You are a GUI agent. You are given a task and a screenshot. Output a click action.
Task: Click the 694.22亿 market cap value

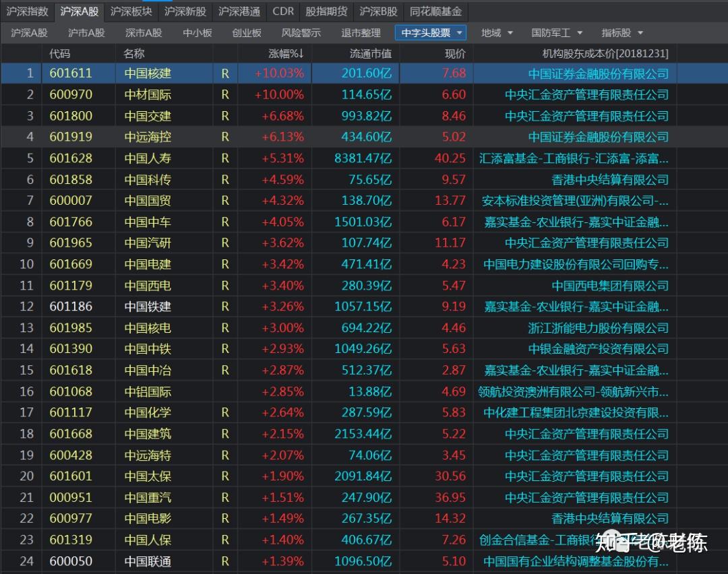click(366, 327)
